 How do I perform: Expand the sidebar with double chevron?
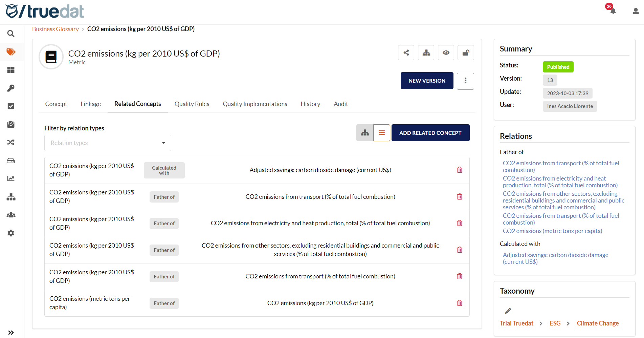11,333
